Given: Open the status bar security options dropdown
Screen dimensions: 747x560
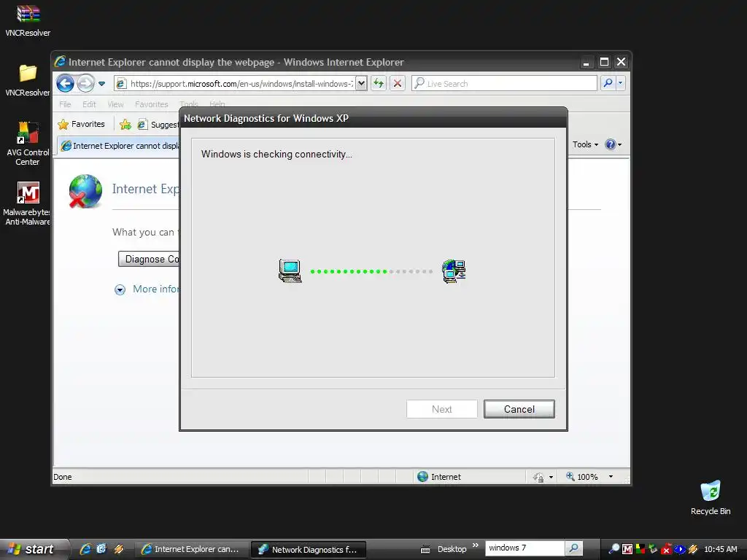Looking at the screenshot, I should click(551, 477).
